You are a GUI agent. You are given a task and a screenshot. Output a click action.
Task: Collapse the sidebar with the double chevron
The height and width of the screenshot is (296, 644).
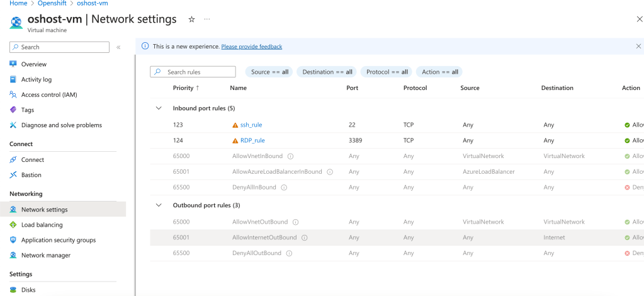pos(118,47)
